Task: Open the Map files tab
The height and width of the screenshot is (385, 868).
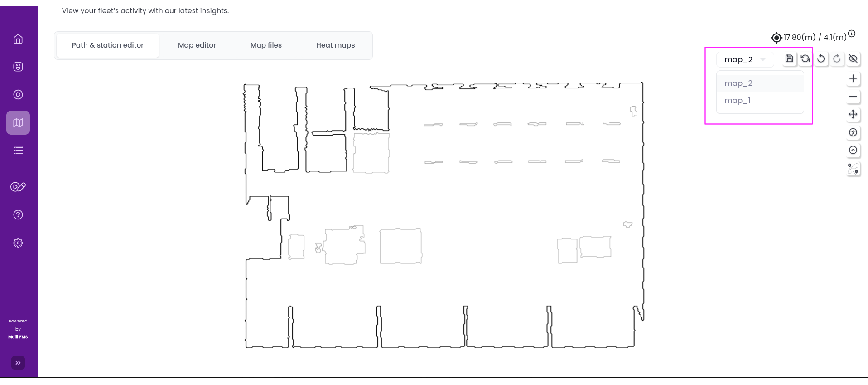Action: click(x=266, y=45)
